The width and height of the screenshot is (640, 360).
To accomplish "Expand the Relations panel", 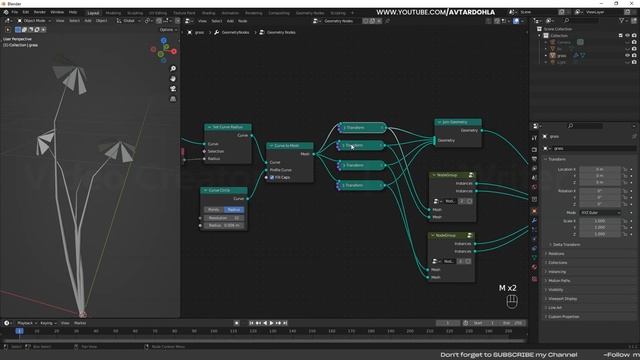I will [x=555, y=253].
